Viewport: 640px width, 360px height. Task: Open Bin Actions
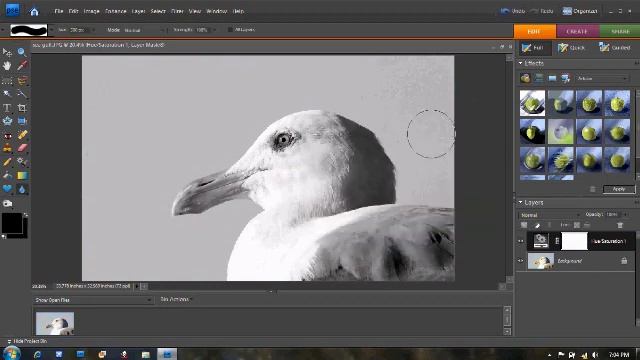175,300
